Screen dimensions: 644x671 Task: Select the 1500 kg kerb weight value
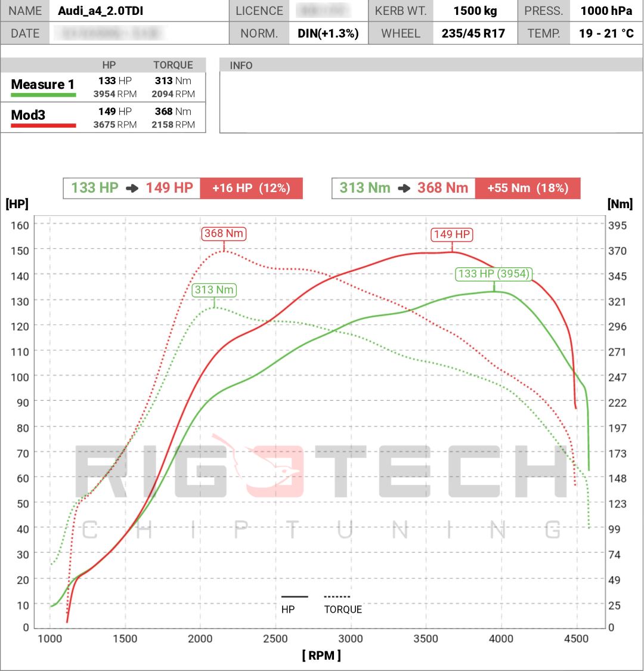coord(475,11)
